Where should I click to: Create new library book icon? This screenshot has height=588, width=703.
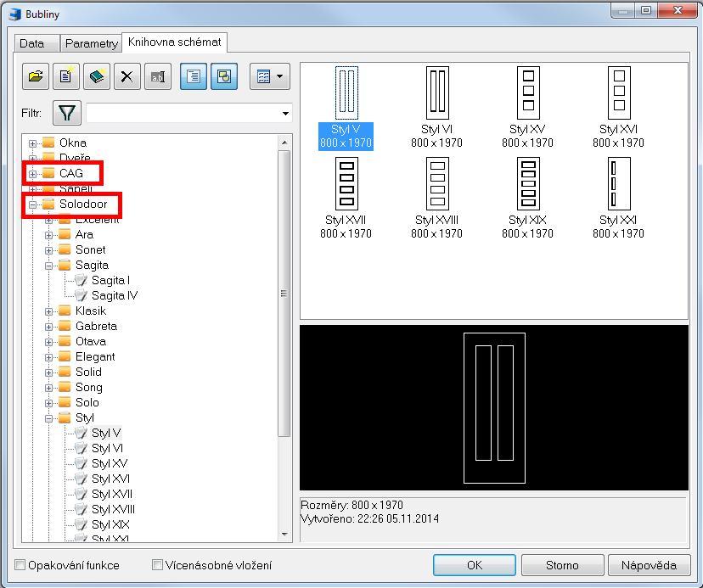[x=97, y=76]
